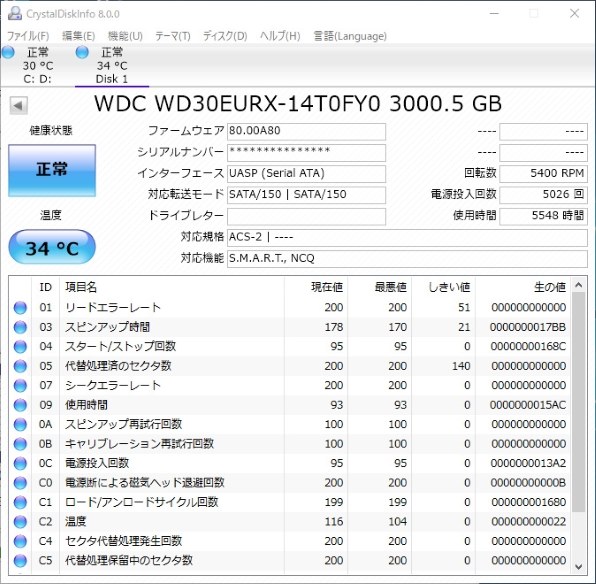Click the power-on hours field 5548 時間
596x584 pixels.
pyautogui.click(x=544, y=216)
